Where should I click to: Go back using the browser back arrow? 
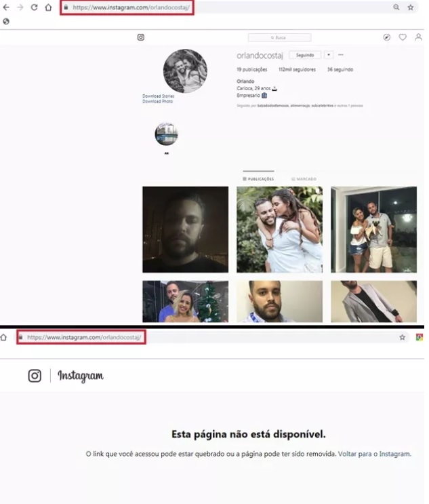coord(6,7)
